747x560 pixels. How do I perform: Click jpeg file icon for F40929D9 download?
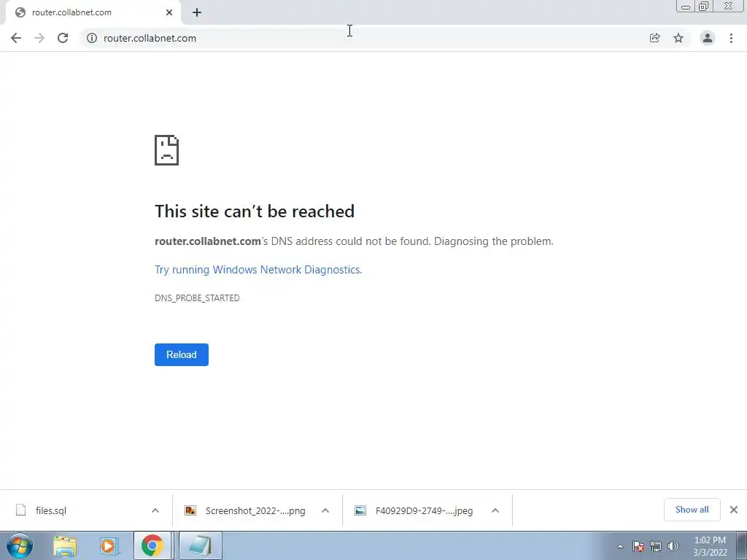[x=360, y=510]
